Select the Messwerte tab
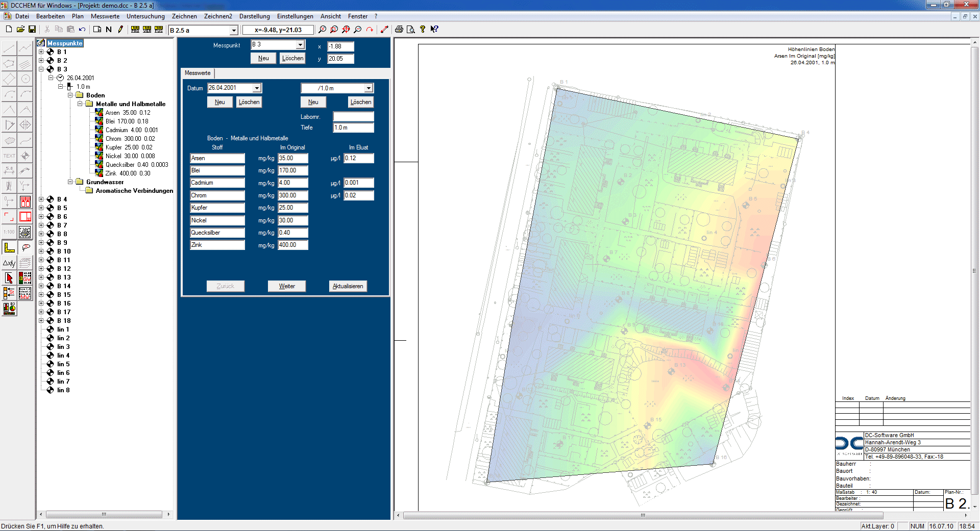980x531 pixels. point(198,73)
